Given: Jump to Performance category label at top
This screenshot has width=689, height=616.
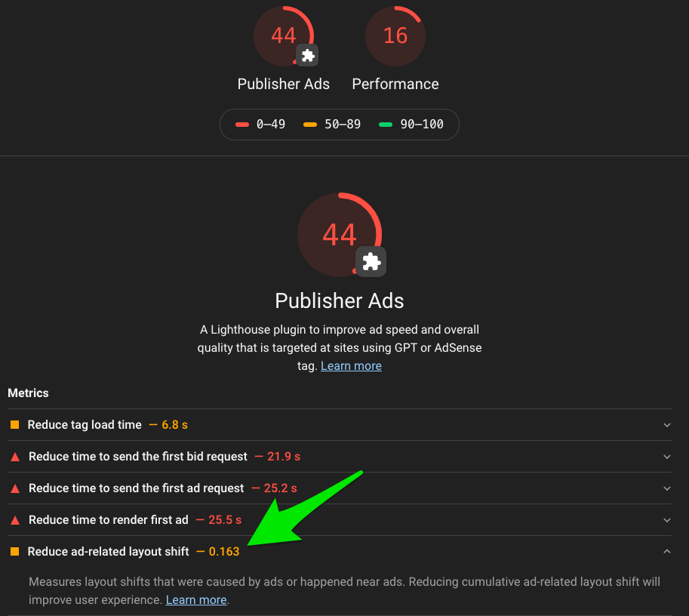Looking at the screenshot, I should 395,84.
